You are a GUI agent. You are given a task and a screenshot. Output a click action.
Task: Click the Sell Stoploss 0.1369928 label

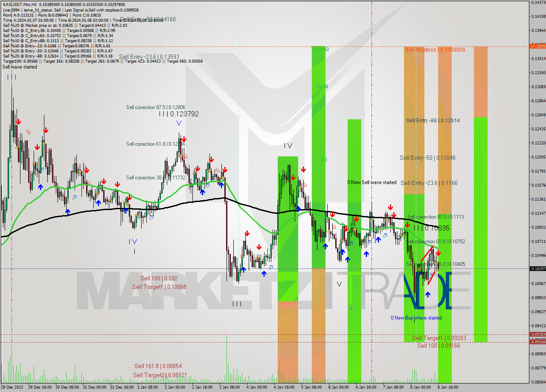pos(435,50)
